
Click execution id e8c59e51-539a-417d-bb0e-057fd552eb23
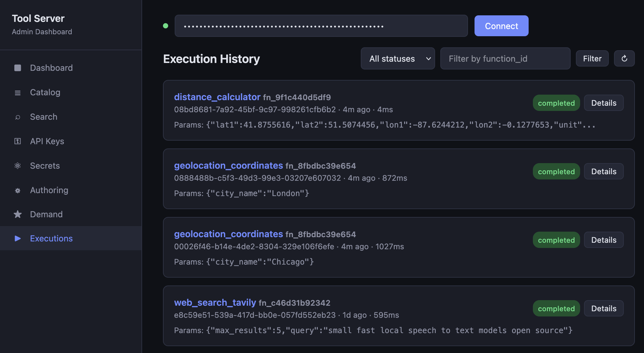pyautogui.click(x=255, y=315)
